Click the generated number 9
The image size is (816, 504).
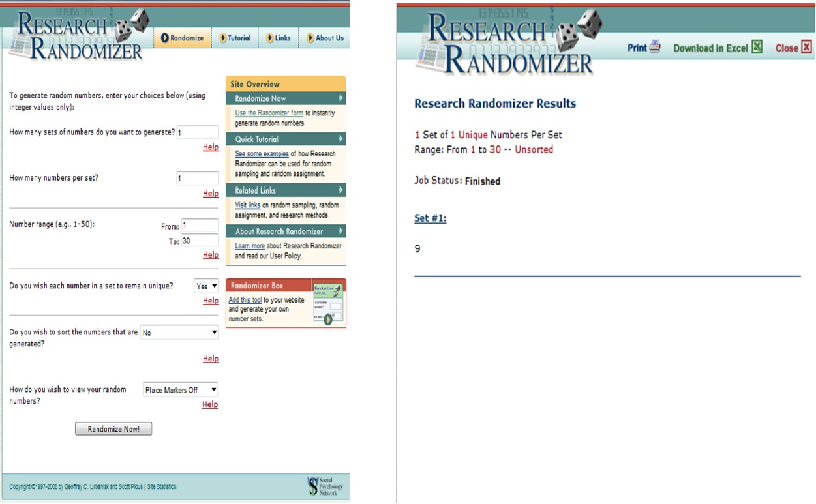[x=417, y=249]
